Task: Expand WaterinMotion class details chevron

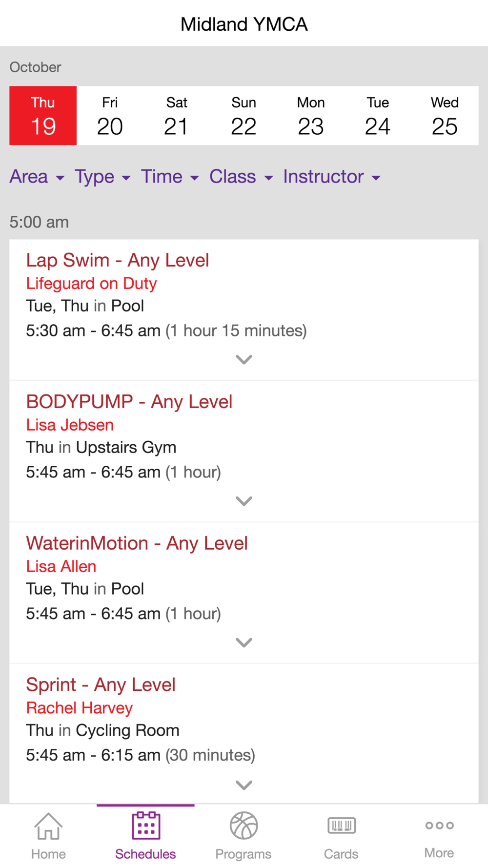Action: pos(244,642)
